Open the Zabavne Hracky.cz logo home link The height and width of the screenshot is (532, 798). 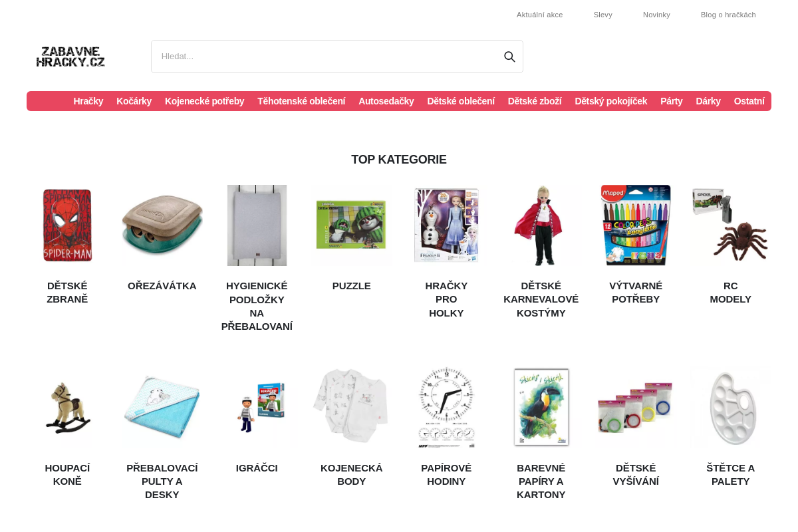coord(70,57)
